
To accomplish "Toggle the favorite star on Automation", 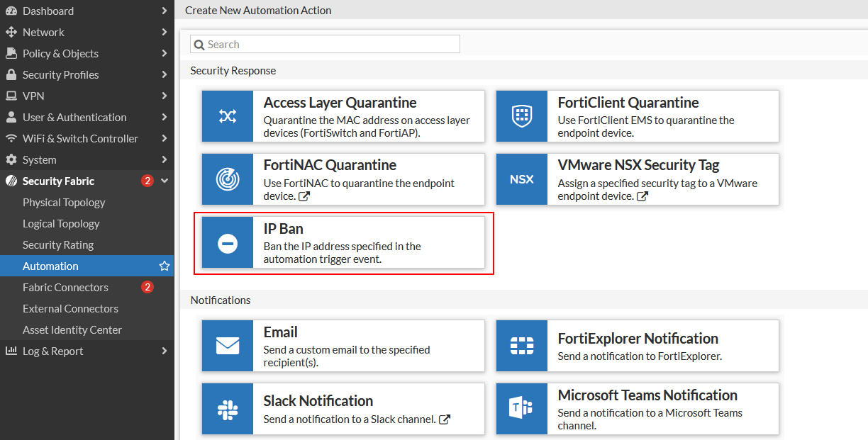I will click(165, 266).
